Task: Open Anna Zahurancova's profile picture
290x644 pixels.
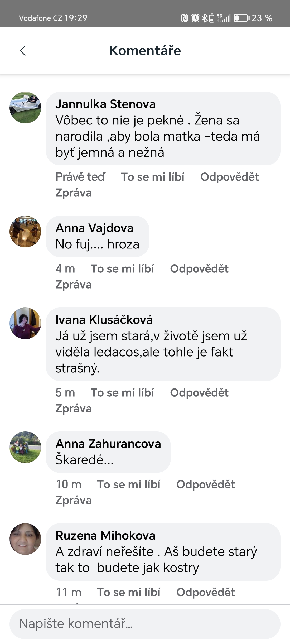Action: coord(25,447)
